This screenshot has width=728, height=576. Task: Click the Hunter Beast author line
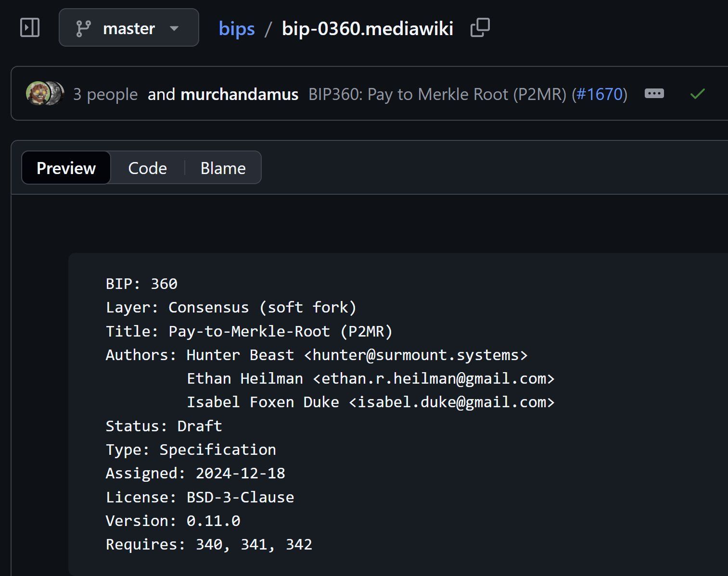(x=317, y=355)
